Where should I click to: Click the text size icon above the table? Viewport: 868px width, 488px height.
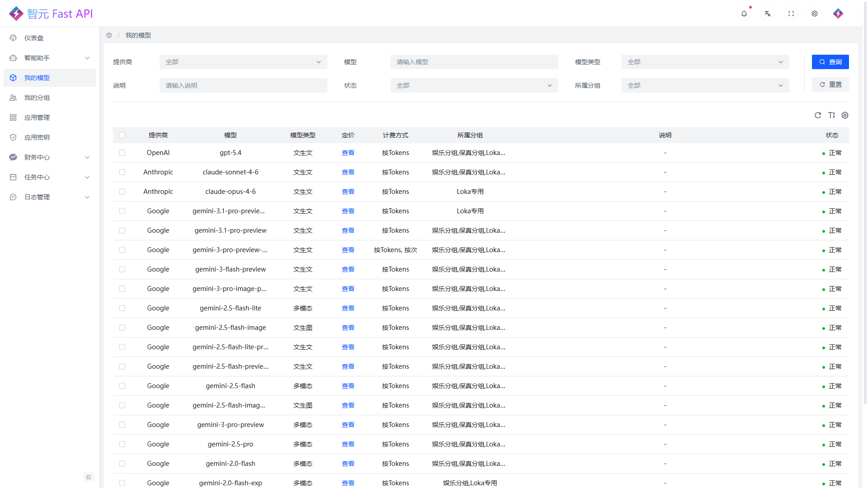pos(831,115)
